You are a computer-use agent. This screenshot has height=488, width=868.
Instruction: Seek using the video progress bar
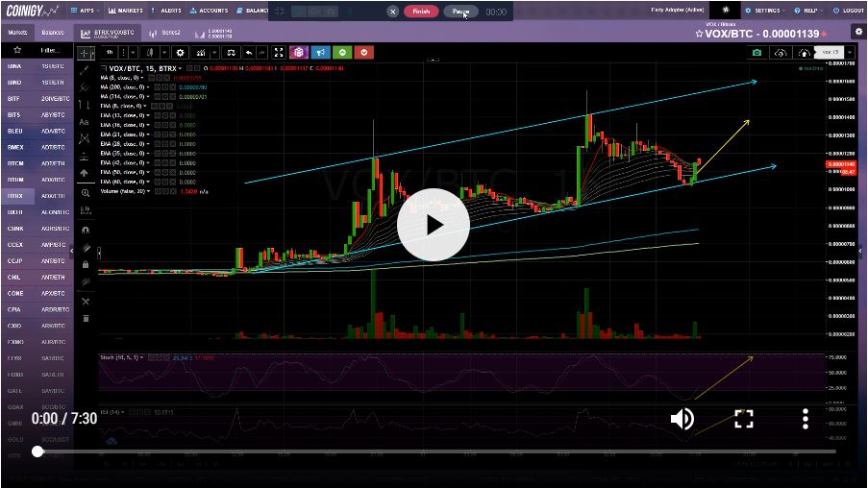click(x=436, y=451)
